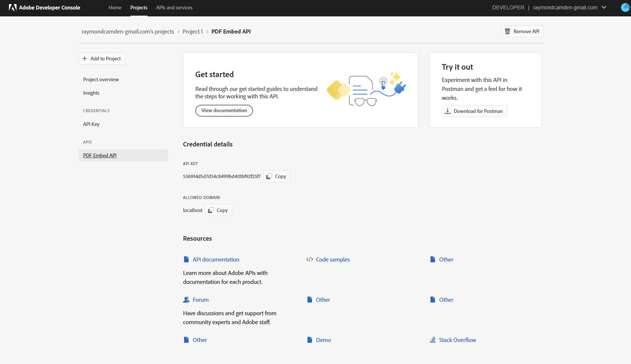The height and width of the screenshot is (364, 631).
Task: Click the raymondcamden-gmail.com account name
Action: tap(565, 7)
